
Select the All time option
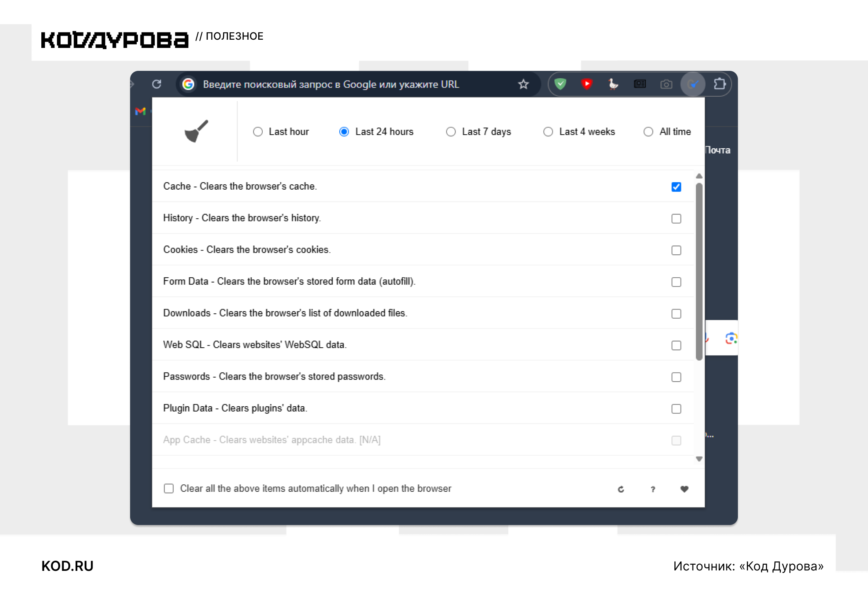[x=648, y=132]
